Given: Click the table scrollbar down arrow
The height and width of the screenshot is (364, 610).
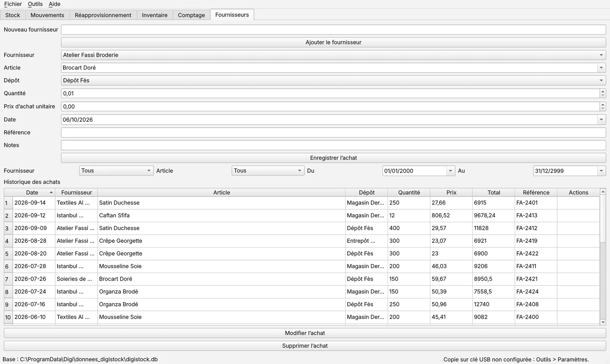Looking at the screenshot, I should (603, 322).
